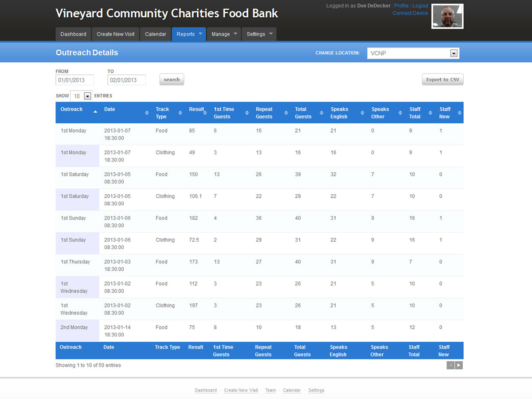This screenshot has height=399, width=532.
Task: Click sort arrows on Speaks Other column
Action: click(400, 113)
